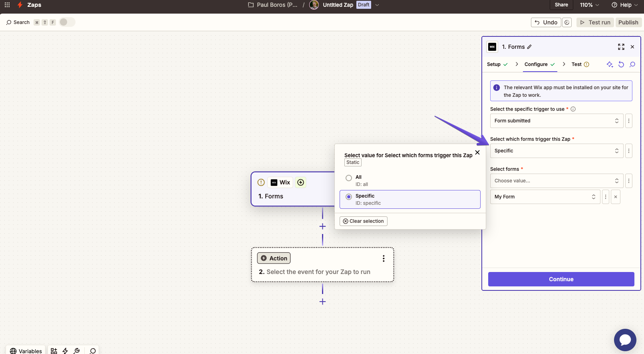Add a step below the Action step
The image size is (644, 354).
point(322,302)
